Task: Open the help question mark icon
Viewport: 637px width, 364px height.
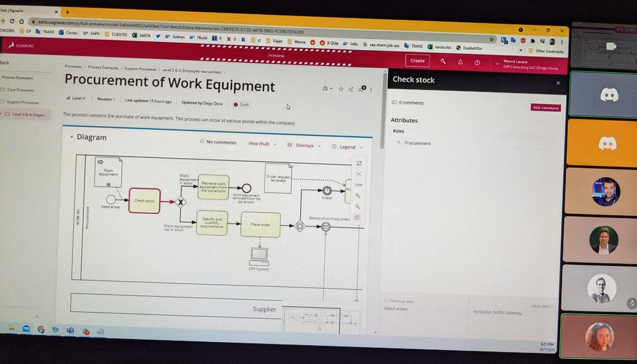Action: [477, 63]
